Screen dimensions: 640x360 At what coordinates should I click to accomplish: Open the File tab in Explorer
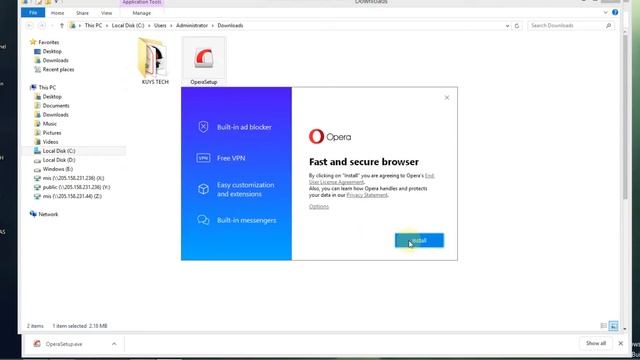pos(33,13)
